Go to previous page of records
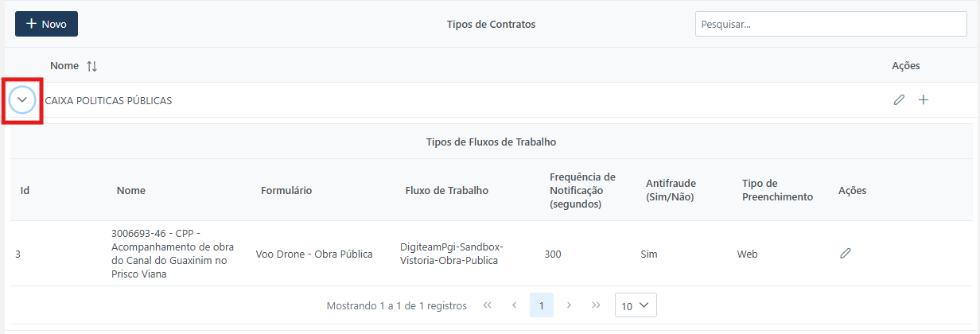The width and height of the screenshot is (980, 334). point(515,305)
